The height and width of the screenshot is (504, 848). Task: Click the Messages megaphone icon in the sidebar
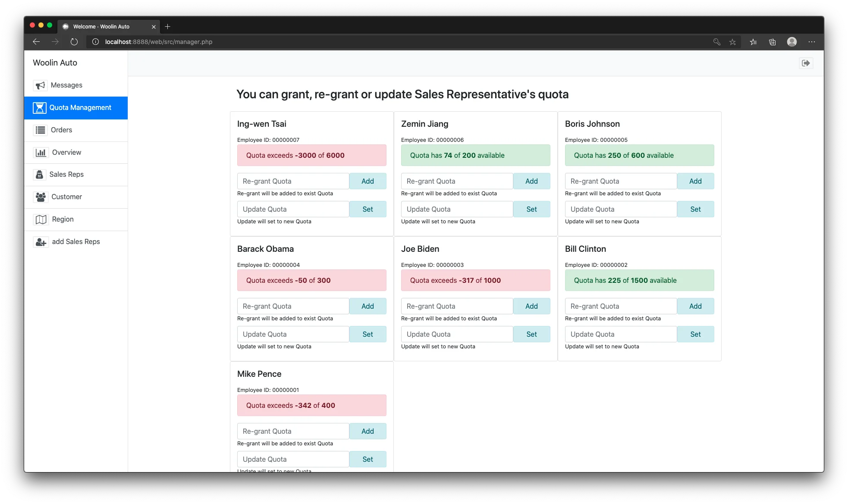[41, 85]
